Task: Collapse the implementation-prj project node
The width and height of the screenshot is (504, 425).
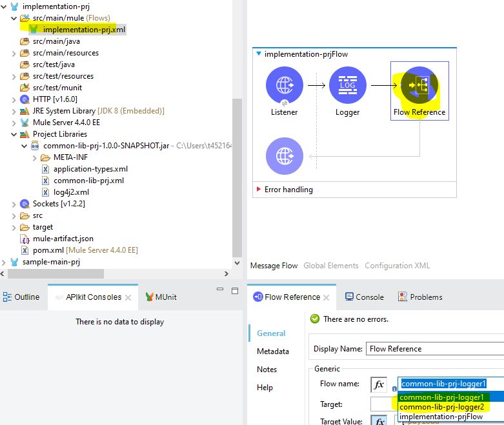Action: point(3,6)
